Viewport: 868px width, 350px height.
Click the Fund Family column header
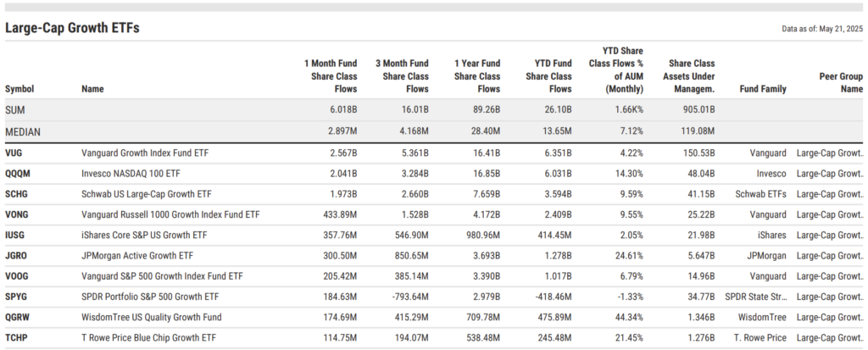point(763,89)
